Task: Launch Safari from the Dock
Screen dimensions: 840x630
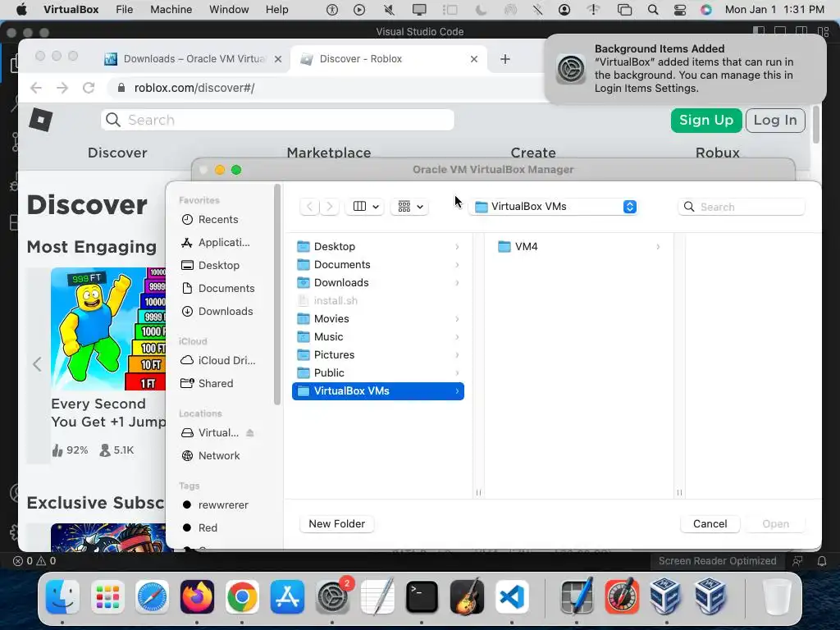Action: [152, 597]
